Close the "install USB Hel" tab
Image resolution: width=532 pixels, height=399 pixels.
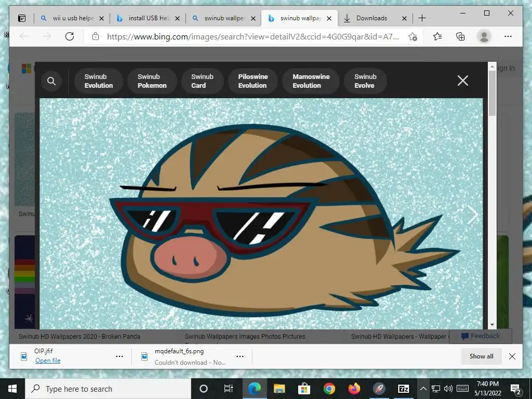[x=178, y=19]
